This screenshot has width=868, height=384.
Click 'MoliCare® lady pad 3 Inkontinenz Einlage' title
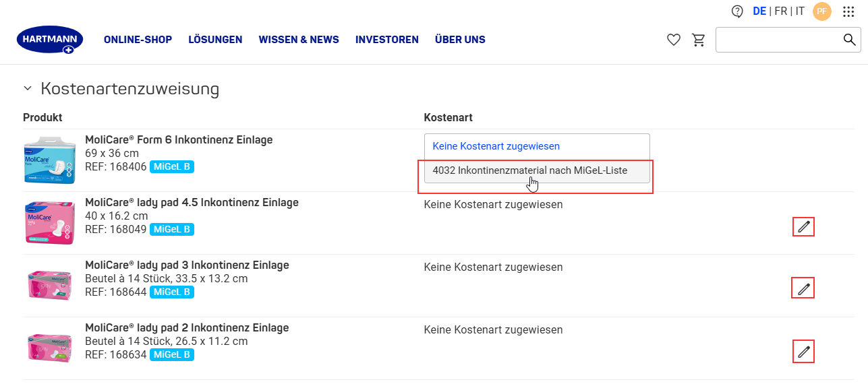[x=187, y=265]
